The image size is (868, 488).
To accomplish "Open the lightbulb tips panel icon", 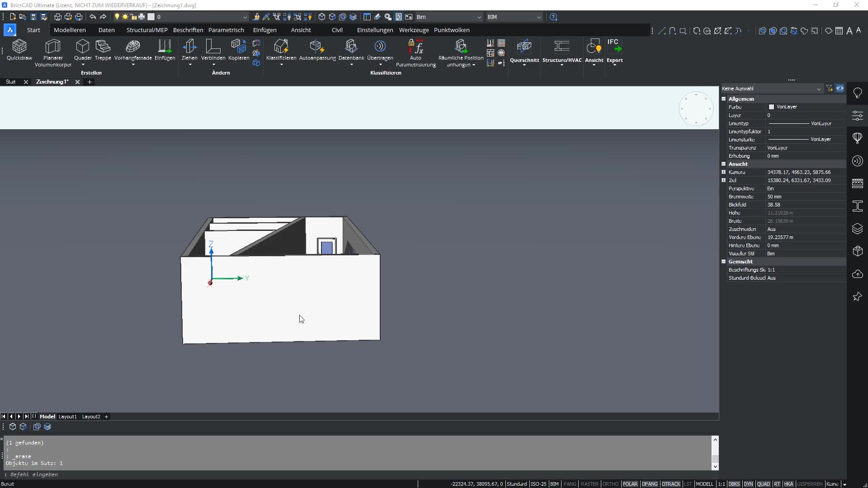I will pyautogui.click(x=858, y=93).
